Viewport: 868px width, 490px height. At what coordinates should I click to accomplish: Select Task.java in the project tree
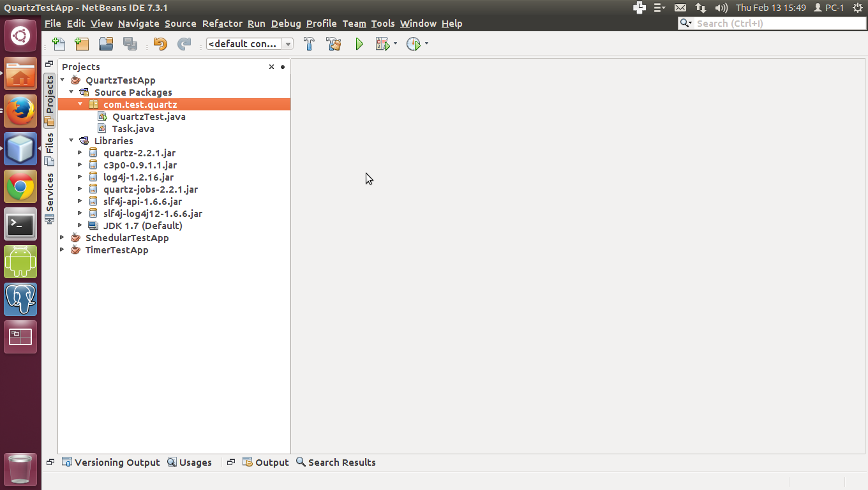tap(133, 128)
